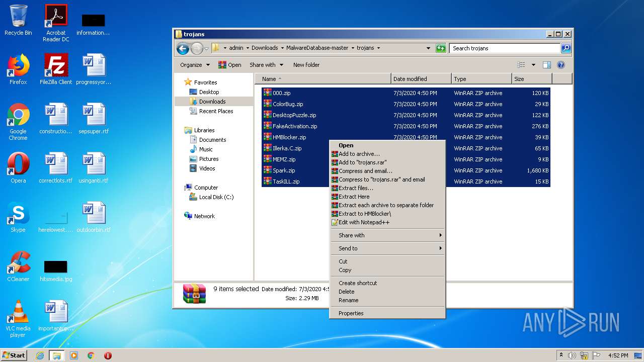Click the Back navigation arrow in Explorer
The image size is (644, 362).
[x=183, y=48]
